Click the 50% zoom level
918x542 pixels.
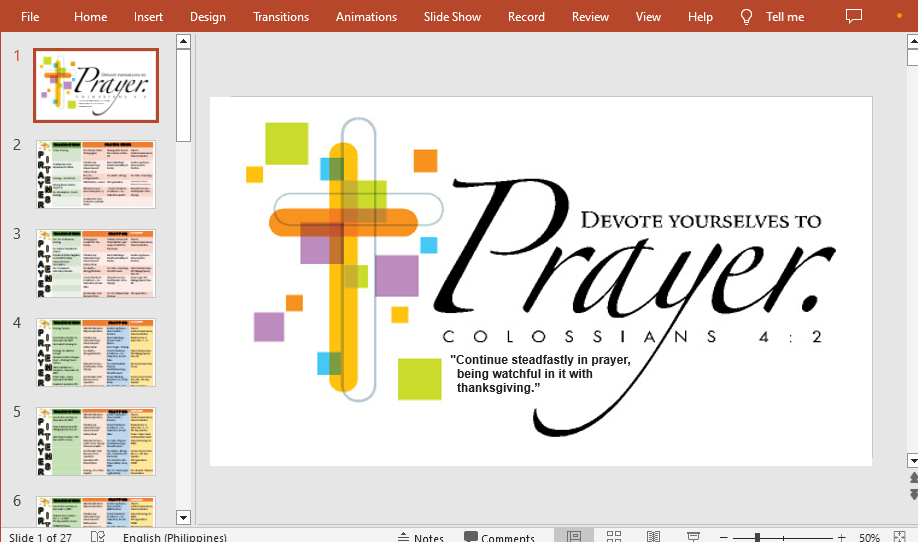(x=869, y=537)
